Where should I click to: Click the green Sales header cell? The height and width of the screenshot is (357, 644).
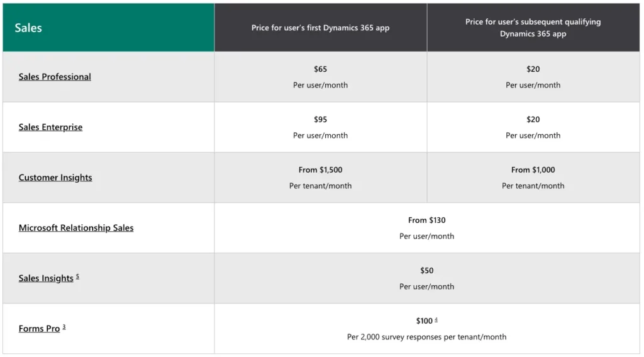click(108, 28)
